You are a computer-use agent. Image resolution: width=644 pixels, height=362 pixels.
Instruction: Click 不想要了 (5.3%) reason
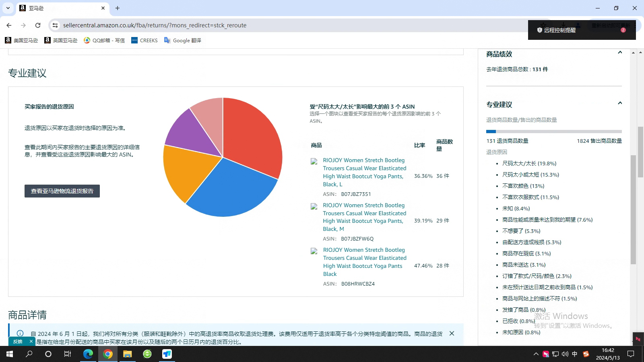(x=521, y=231)
